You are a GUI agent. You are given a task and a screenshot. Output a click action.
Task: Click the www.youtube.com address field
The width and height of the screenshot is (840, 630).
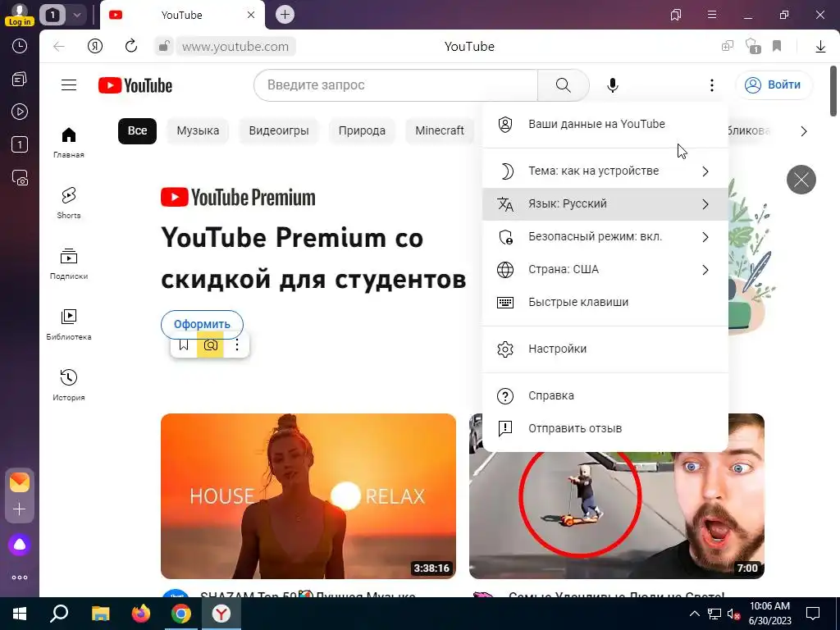(235, 47)
